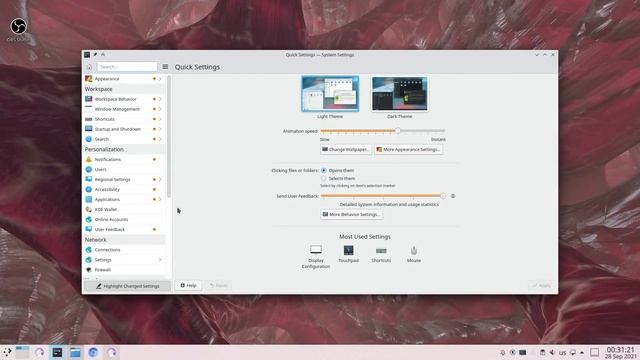Click the sidebar vertical scrollbar
The height and width of the screenshot is (360, 640).
point(169,136)
